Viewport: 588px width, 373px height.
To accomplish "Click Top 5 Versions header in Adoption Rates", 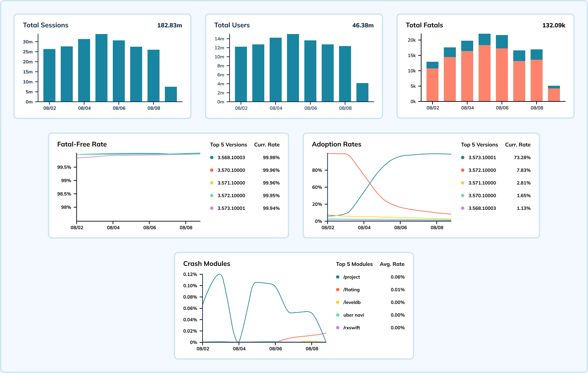I will pos(480,145).
